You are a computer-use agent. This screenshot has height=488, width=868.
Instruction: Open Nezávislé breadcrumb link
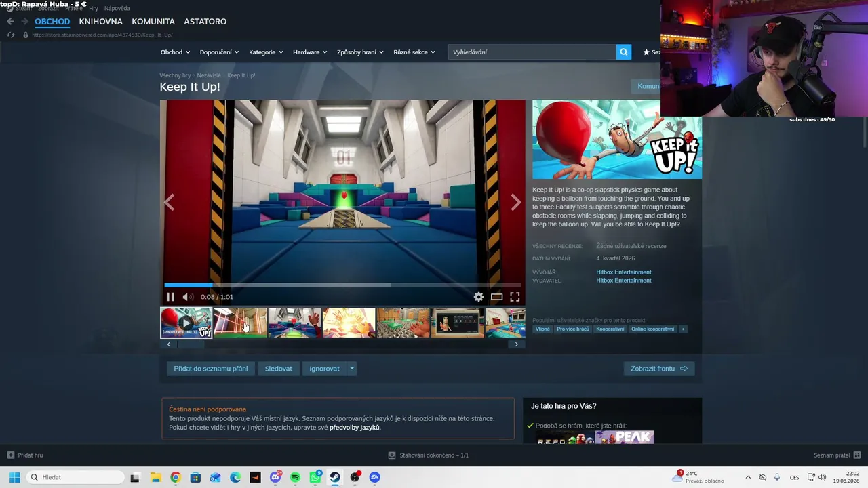[x=209, y=75]
